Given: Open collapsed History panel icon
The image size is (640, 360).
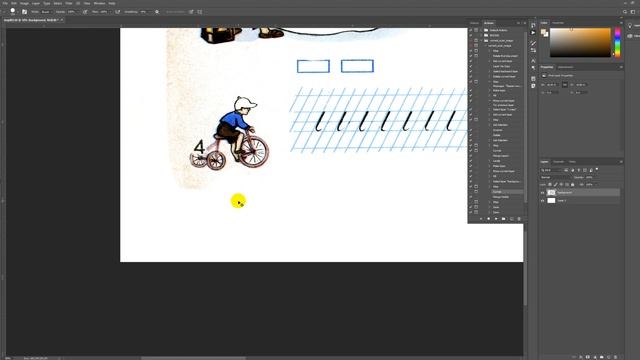Looking at the screenshot, I should [x=533, y=25].
